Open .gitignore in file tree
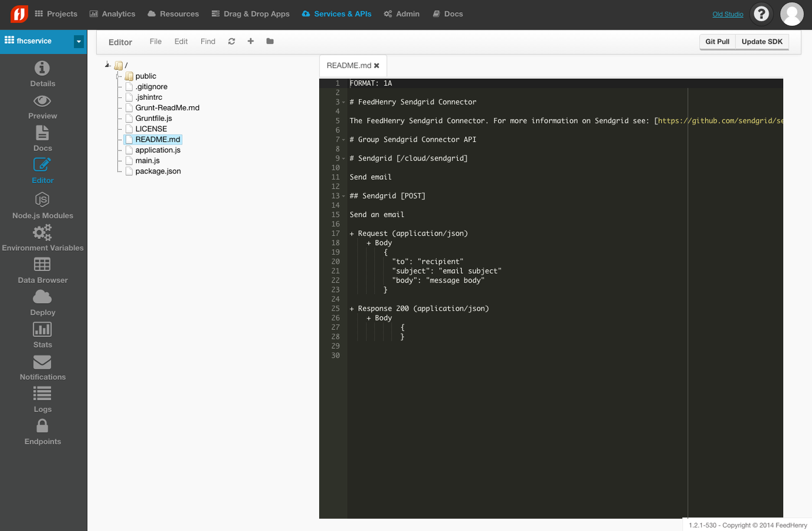812x531 pixels. (151, 87)
